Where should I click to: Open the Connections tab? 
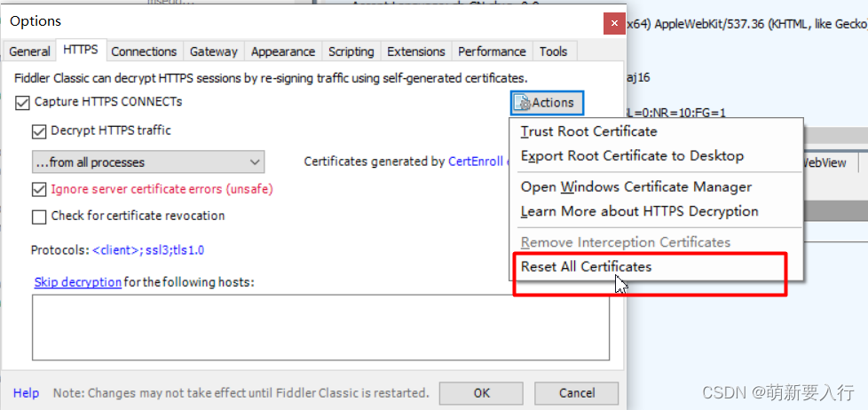[144, 51]
